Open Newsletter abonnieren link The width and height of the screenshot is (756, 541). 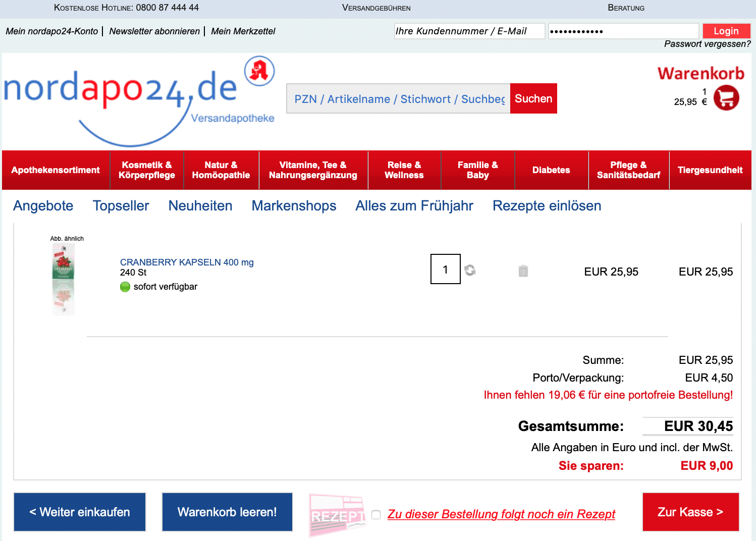154,31
